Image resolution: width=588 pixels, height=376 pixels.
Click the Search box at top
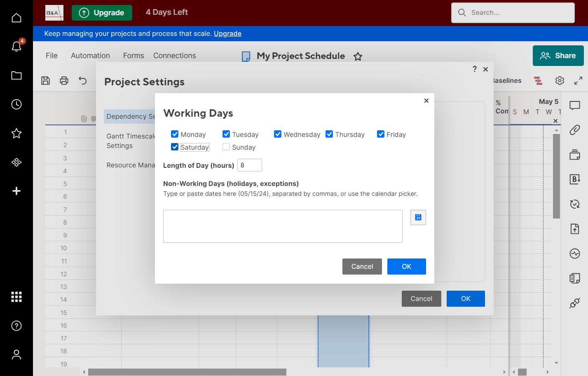click(x=513, y=13)
